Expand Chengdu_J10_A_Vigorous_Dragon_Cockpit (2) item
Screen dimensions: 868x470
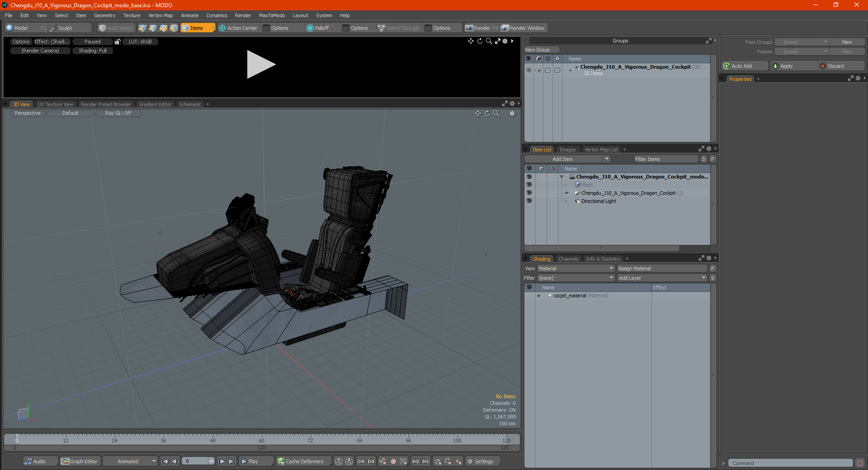567,193
